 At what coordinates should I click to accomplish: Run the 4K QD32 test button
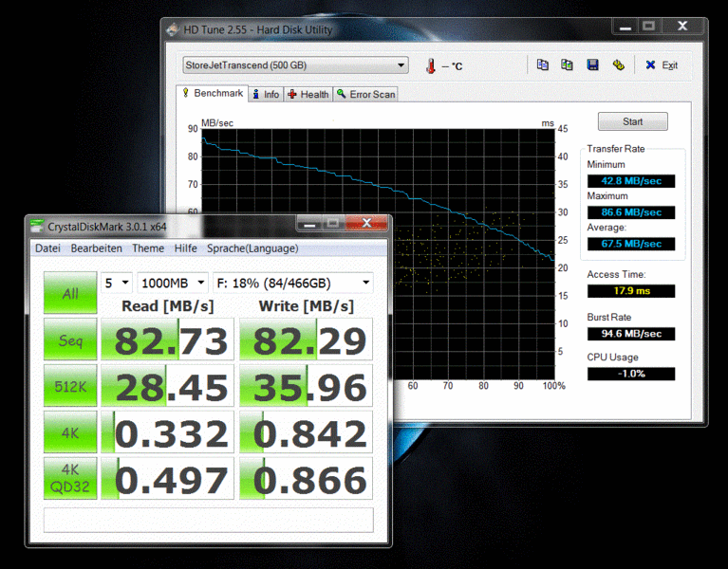tap(70, 478)
